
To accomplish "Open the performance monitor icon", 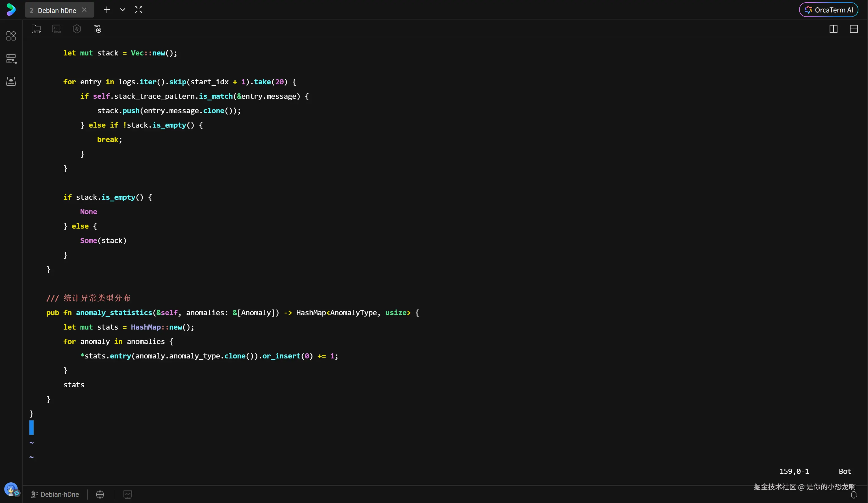I will coord(127,495).
